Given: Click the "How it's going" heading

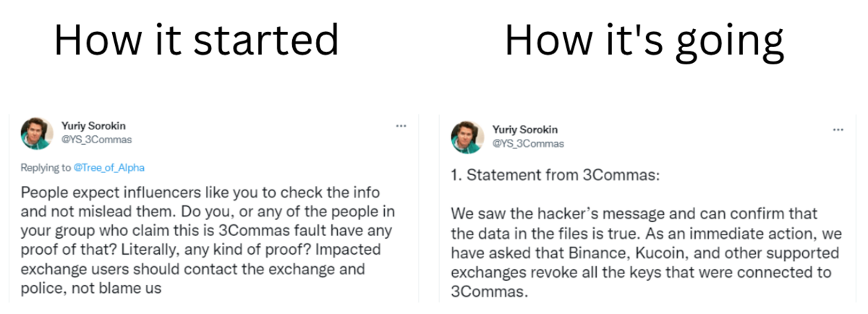Looking at the screenshot, I should tap(644, 40).
